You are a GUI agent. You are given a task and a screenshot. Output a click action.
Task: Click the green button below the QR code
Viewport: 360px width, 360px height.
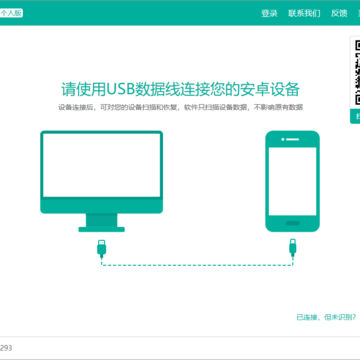point(355,116)
